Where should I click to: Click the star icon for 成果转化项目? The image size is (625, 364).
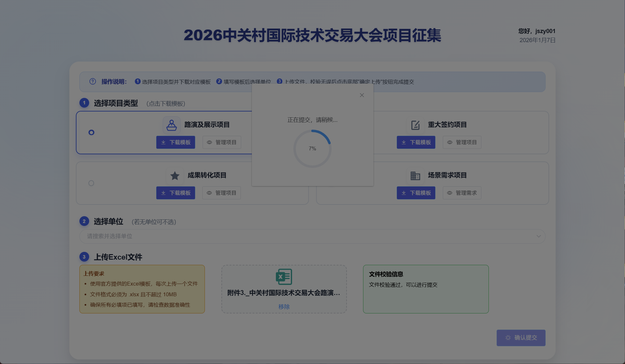175,176
